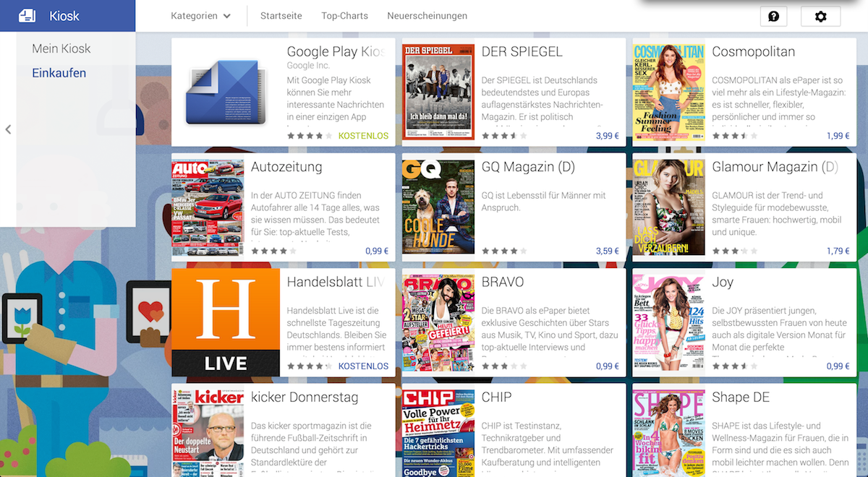Click the star rating on Handelsblatt Live card
This screenshot has height=477, width=868.
pos(310,366)
